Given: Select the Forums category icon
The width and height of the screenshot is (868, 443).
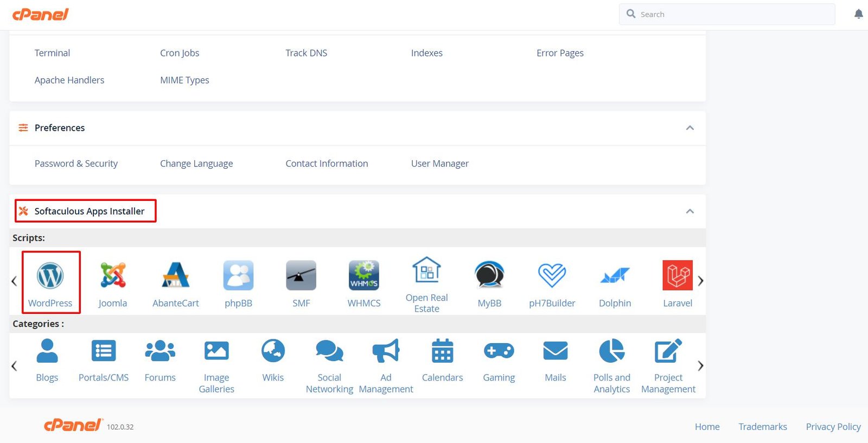Looking at the screenshot, I should point(160,351).
